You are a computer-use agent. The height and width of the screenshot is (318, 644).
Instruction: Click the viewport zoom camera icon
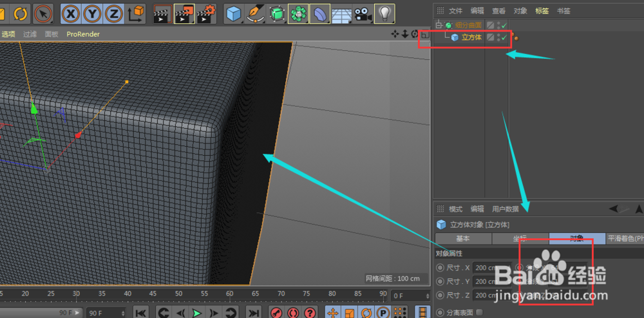(x=404, y=34)
